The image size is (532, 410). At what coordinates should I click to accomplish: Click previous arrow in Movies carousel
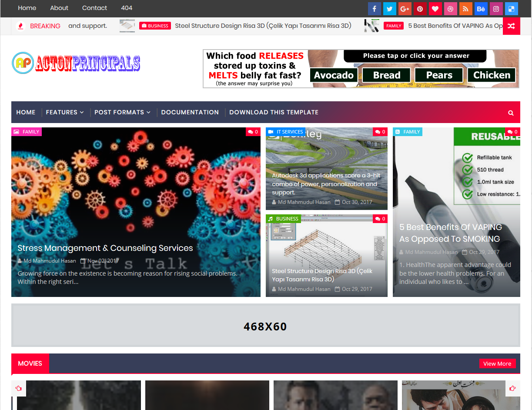coord(19,388)
